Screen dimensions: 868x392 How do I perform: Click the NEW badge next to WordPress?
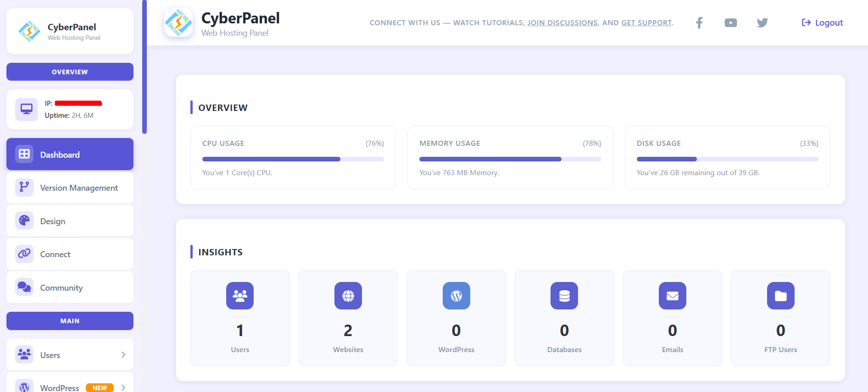click(100, 388)
